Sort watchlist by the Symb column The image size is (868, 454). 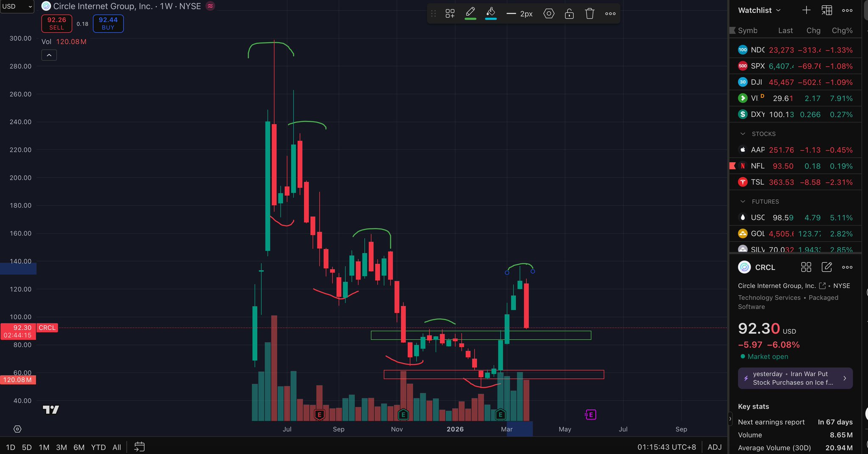(748, 31)
